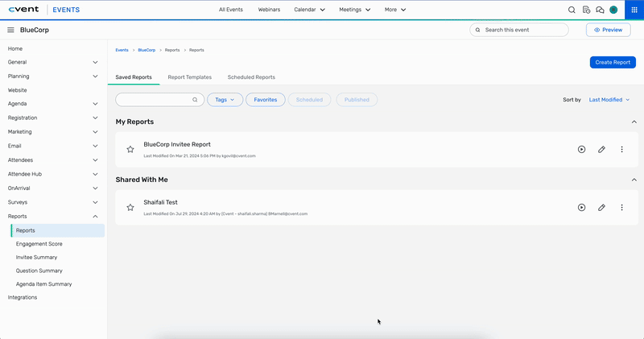Screen dimensions: 644x339
Task: Open the app switcher grid icon
Action: click(634, 10)
